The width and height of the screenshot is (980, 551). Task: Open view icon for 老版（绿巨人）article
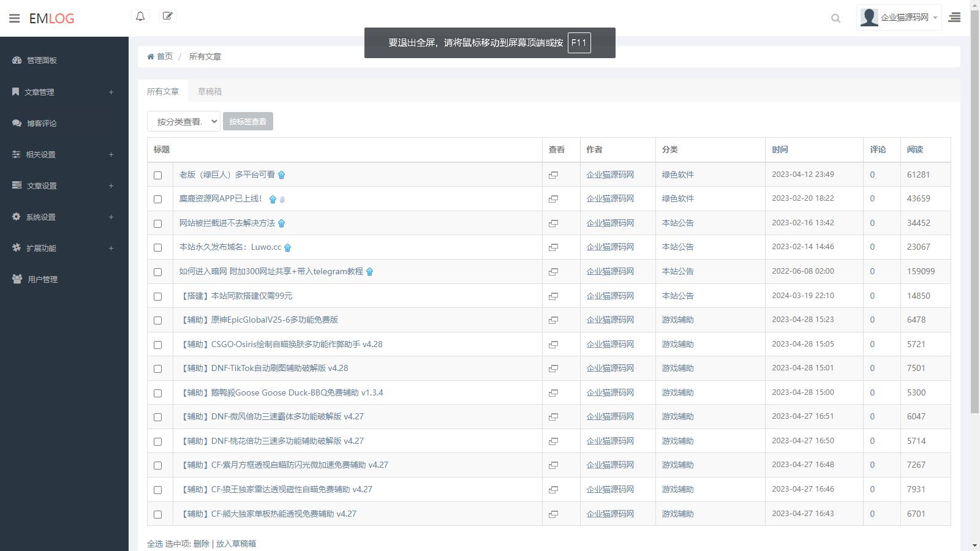[x=553, y=175]
